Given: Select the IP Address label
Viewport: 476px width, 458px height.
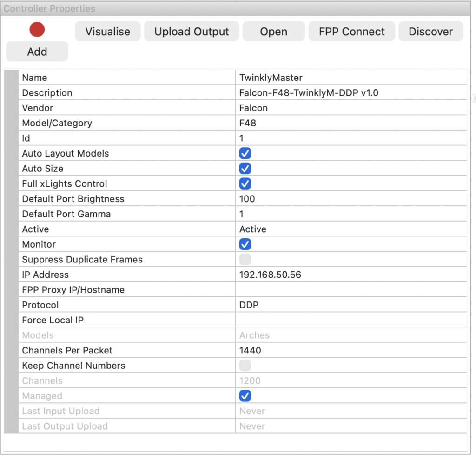Looking at the screenshot, I should (x=45, y=275).
